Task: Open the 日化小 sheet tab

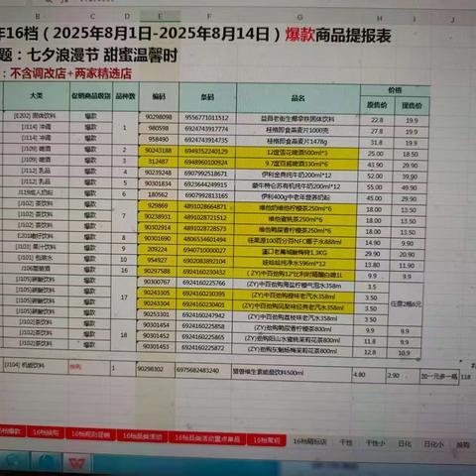Action: click(433, 444)
